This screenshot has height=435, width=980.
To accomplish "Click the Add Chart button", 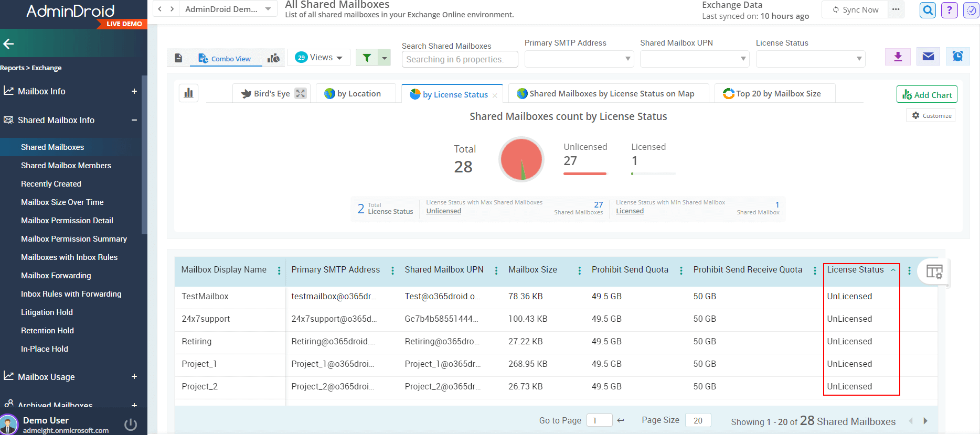I will (x=926, y=95).
